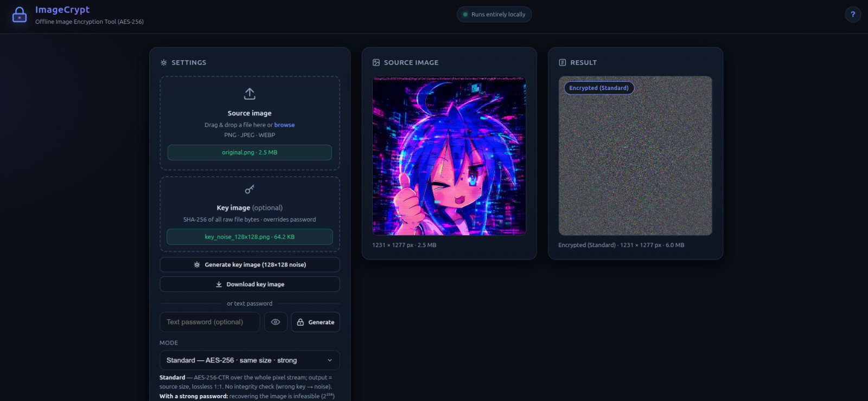Click the Offline Image Encryption Tool subtitle
The width and height of the screenshot is (868, 401).
point(90,22)
